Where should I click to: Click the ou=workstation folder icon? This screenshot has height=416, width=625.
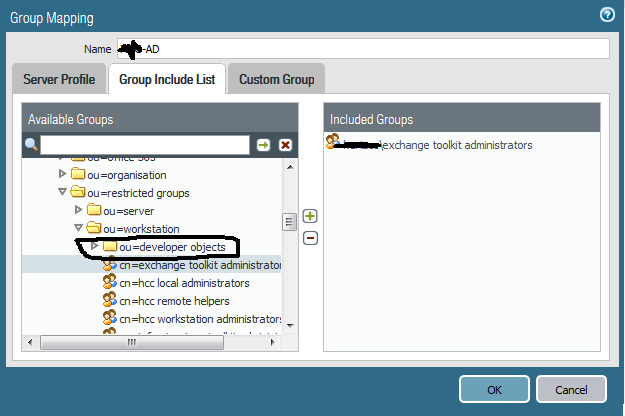[x=94, y=228]
